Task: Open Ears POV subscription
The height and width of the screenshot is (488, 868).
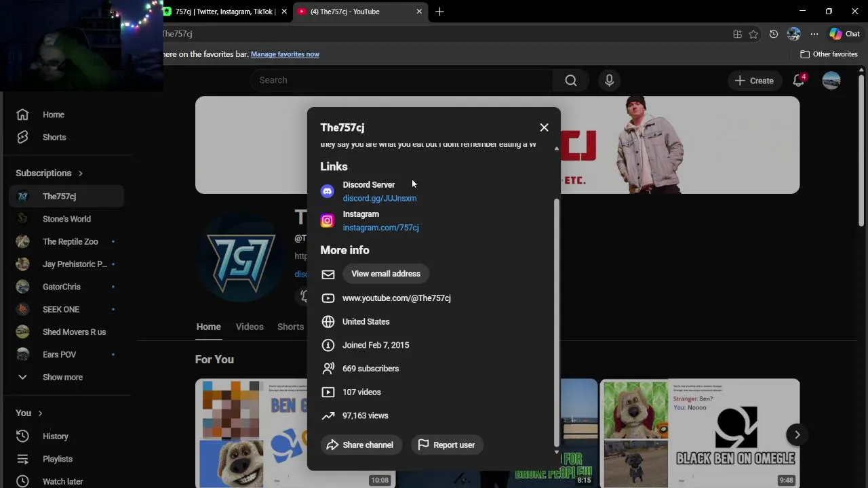Action: coord(66,354)
